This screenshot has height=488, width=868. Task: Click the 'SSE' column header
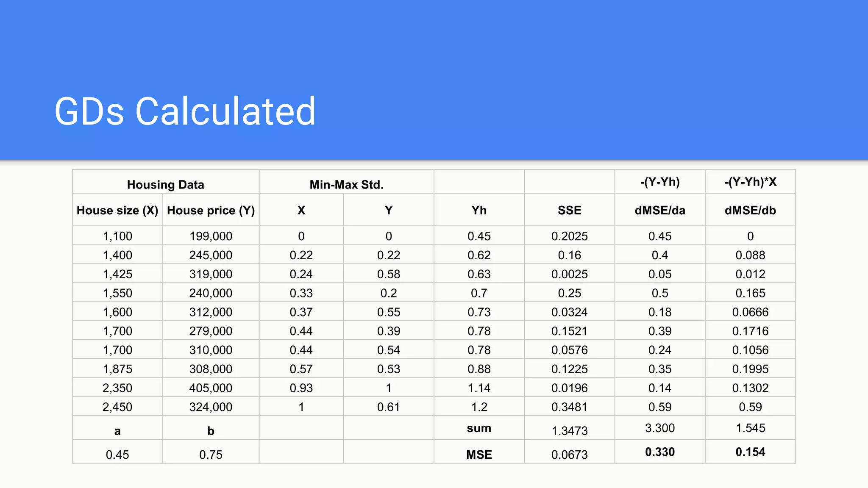570,211
